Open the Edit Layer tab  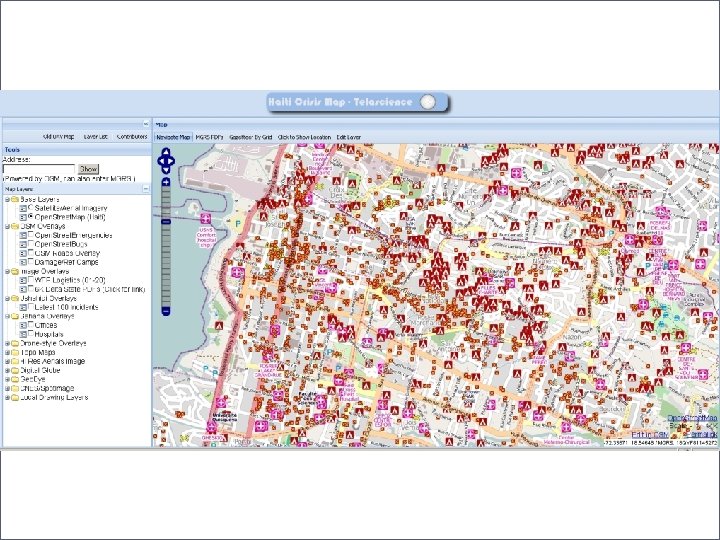coord(349,137)
